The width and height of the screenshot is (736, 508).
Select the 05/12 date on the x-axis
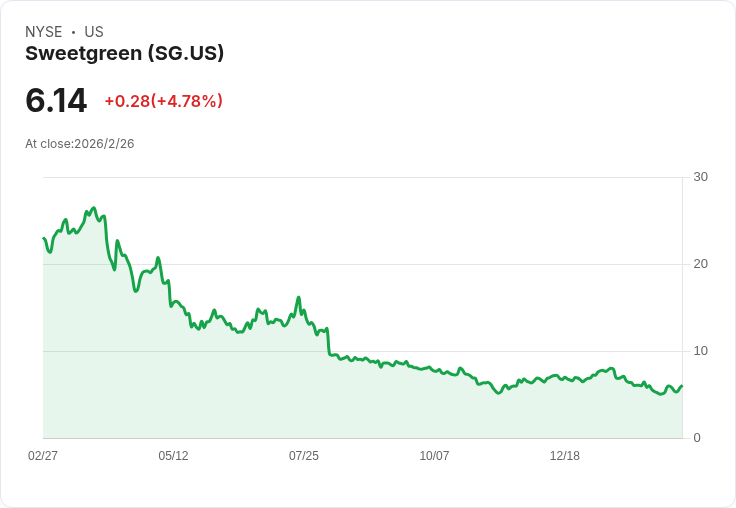[x=173, y=456]
